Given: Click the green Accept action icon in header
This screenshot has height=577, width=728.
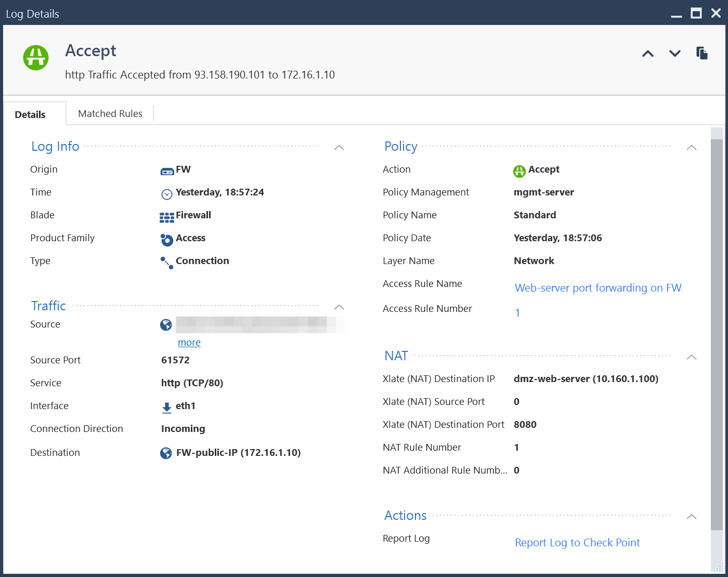Looking at the screenshot, I should pyautogui.click(x=36, y=57).
